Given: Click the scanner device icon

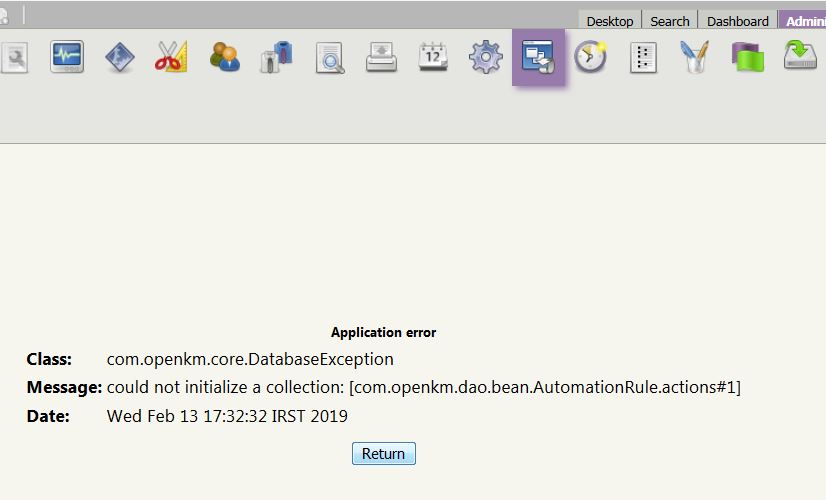Looking at the screenshot, I should click(x=381, y=57).
